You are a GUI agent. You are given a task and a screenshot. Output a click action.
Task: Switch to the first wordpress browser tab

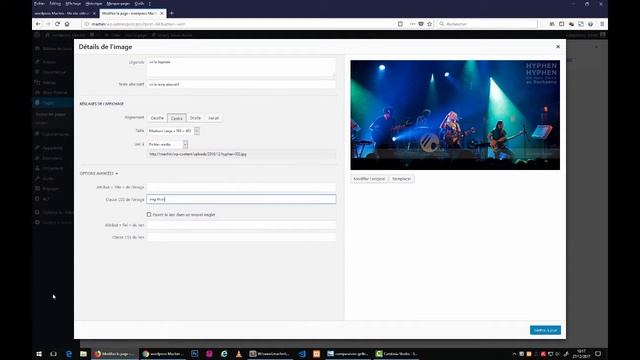62,13
